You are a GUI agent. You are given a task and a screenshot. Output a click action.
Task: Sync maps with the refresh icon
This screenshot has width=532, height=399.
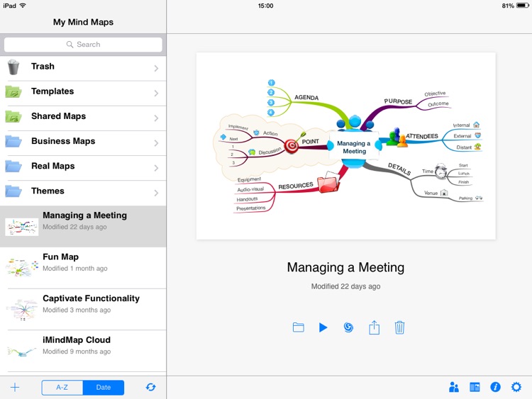click(x=150, y=387)
